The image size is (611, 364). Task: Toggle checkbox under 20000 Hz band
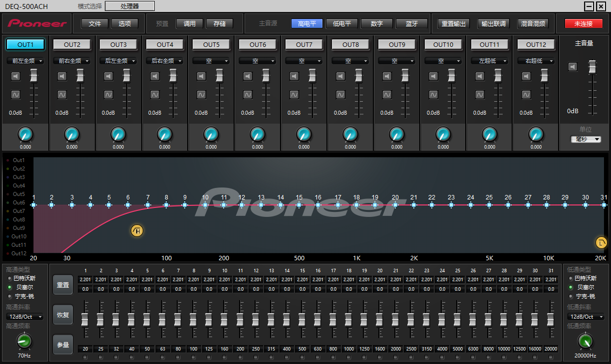pyautogui.click(x=550, y=358)
